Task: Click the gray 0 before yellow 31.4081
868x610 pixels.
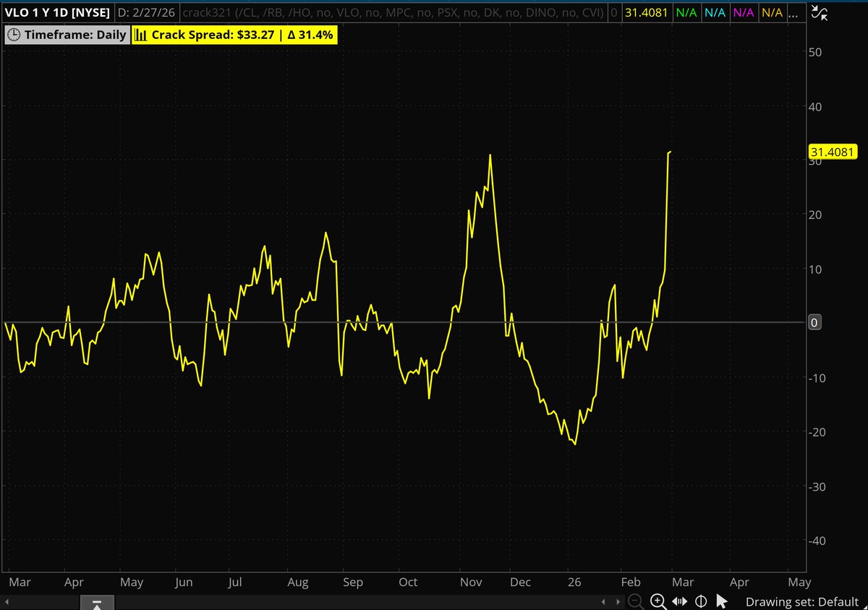Action: [x=614, y=12]
